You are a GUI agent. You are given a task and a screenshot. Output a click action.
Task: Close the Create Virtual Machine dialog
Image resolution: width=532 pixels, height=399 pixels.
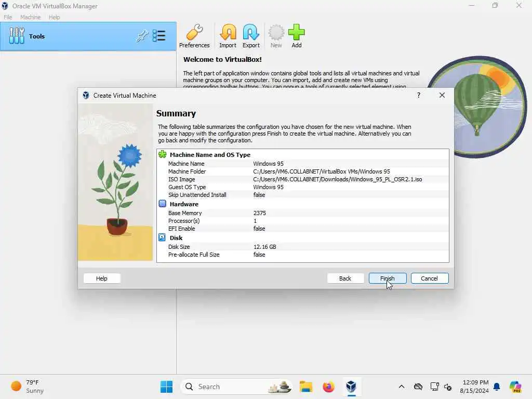click(x=442, y=96)
